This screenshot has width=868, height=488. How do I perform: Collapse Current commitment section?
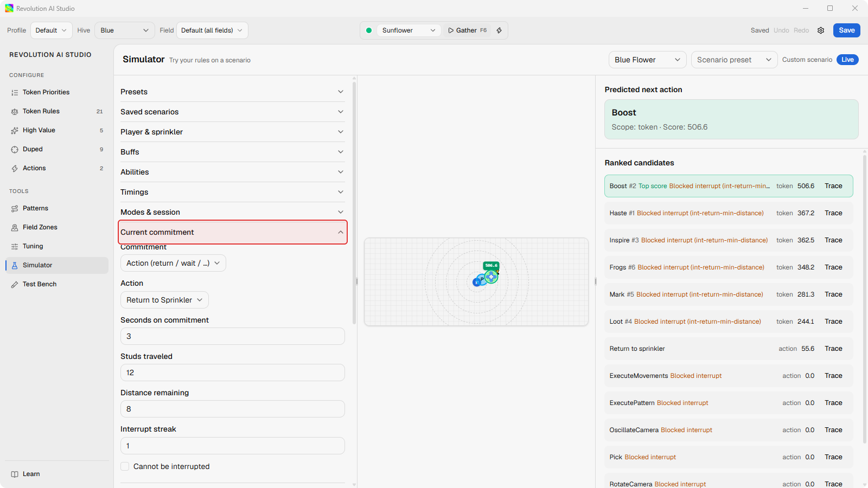click(x=232, y=232)
